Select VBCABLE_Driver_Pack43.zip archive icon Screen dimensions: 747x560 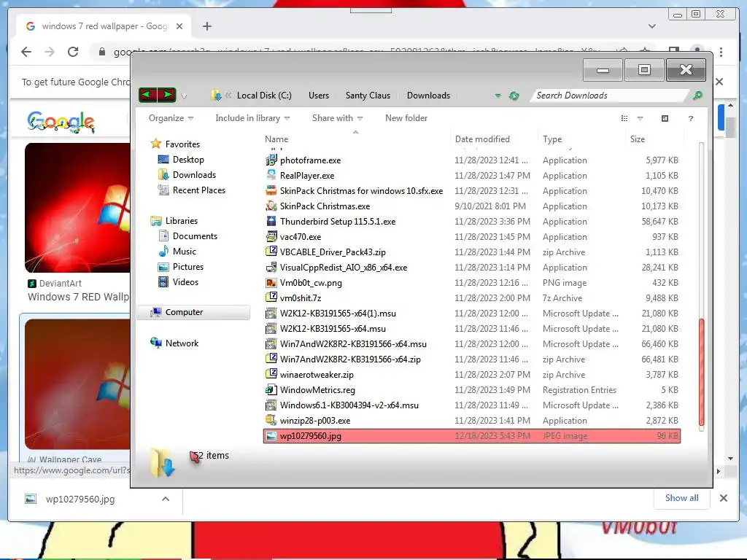click(x=271, y=252)
